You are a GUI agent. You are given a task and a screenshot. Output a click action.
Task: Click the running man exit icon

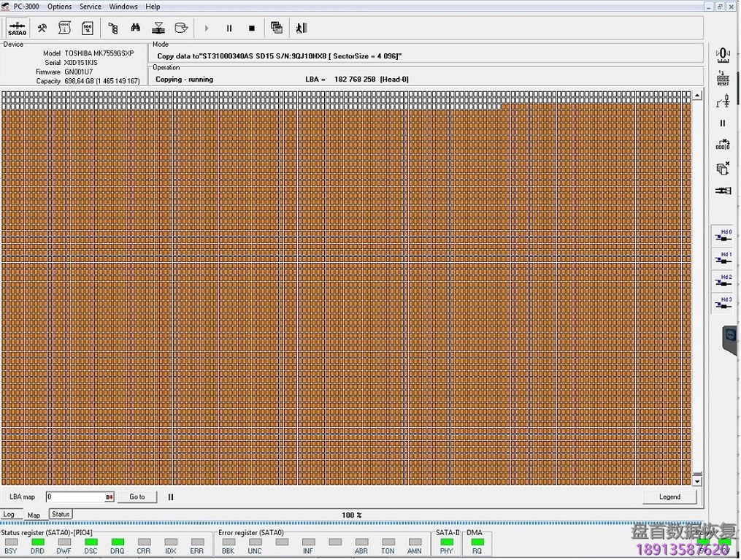click(x=301, y=28)
